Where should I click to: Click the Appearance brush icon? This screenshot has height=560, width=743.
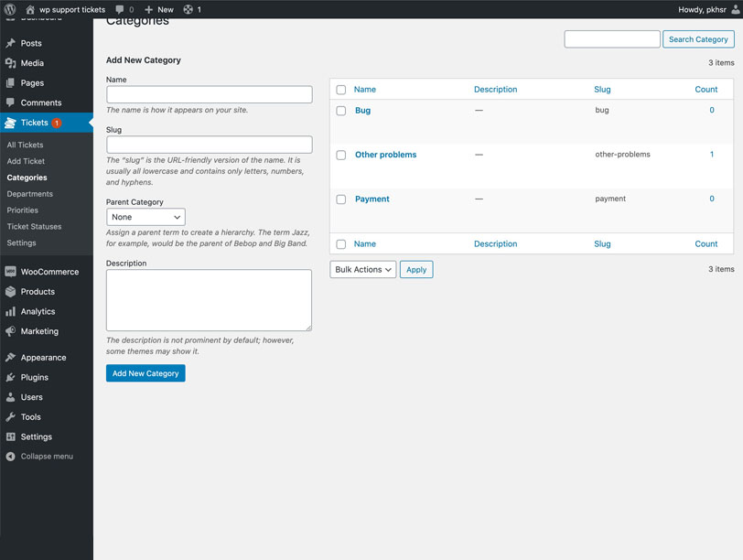(10, 357)
